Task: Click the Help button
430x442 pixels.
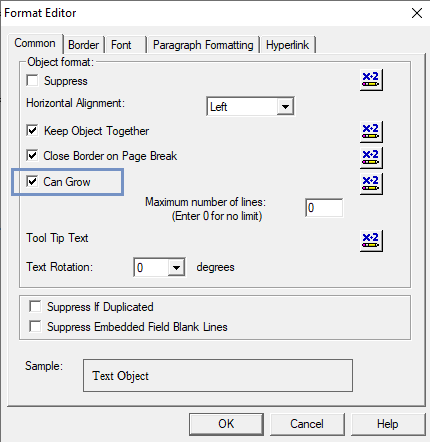Action: click(388, 424)
